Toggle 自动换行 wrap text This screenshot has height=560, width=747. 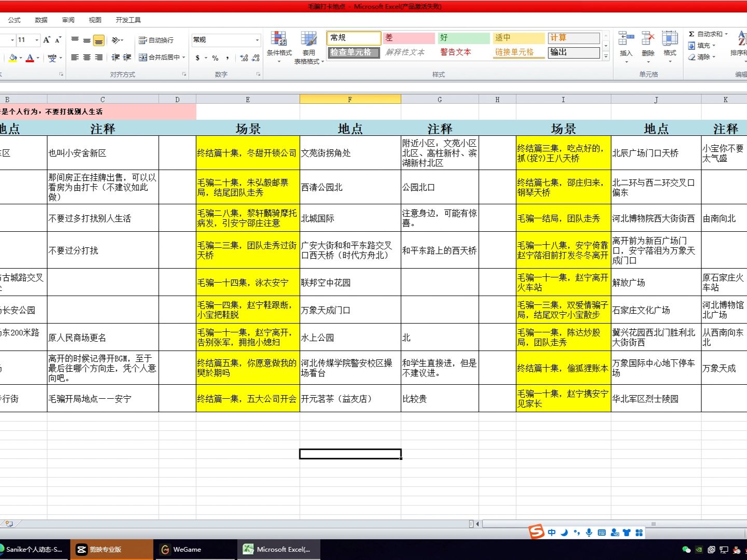pos(156,40)
